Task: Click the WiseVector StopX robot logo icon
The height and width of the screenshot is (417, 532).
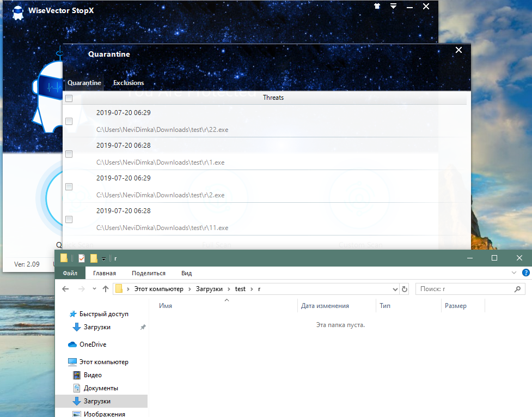Action: tap(17, 13)
